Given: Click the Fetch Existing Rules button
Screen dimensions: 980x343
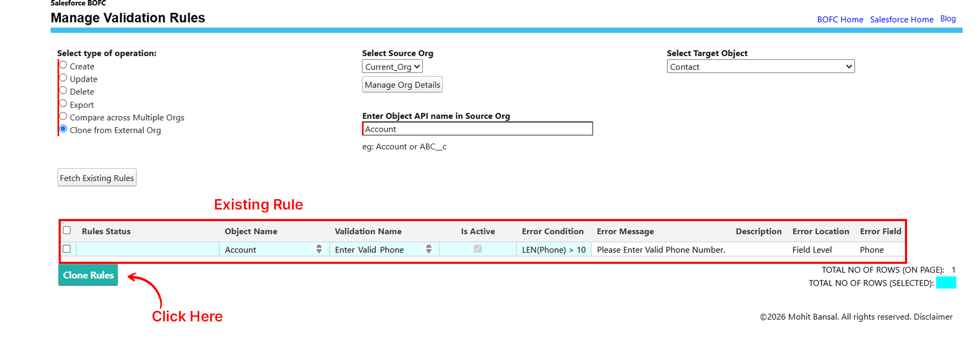Looking at the screenshot, I should (97, 178).
